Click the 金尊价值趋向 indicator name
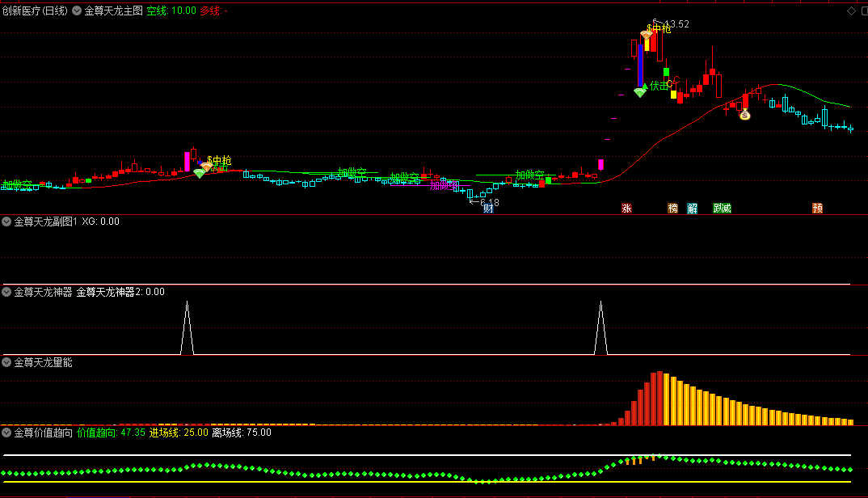Screen dimensions: 868x498 (43, 433)
